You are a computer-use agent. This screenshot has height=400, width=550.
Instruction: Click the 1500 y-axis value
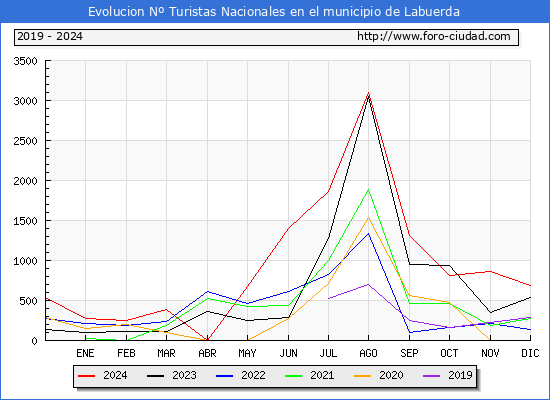(x=25, y=221)
